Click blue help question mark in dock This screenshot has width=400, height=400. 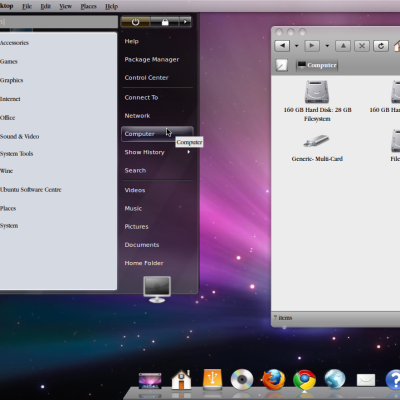(x=393, y=380)
